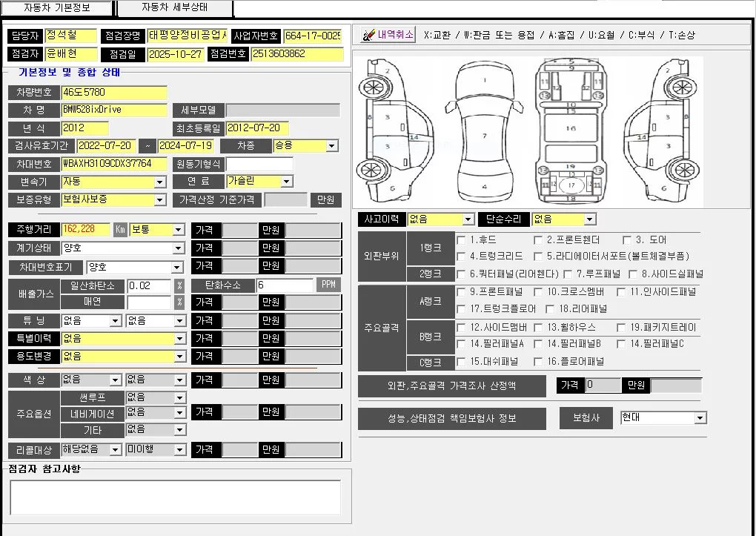Screen dimensions: 756x536
Task: Select roof panel 7 on car diagram
Action: 484,136
